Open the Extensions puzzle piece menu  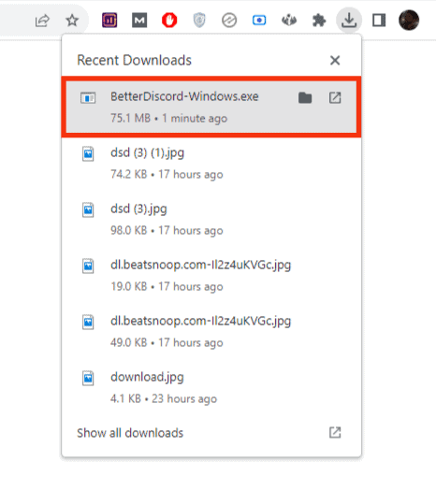pos(319,21)
